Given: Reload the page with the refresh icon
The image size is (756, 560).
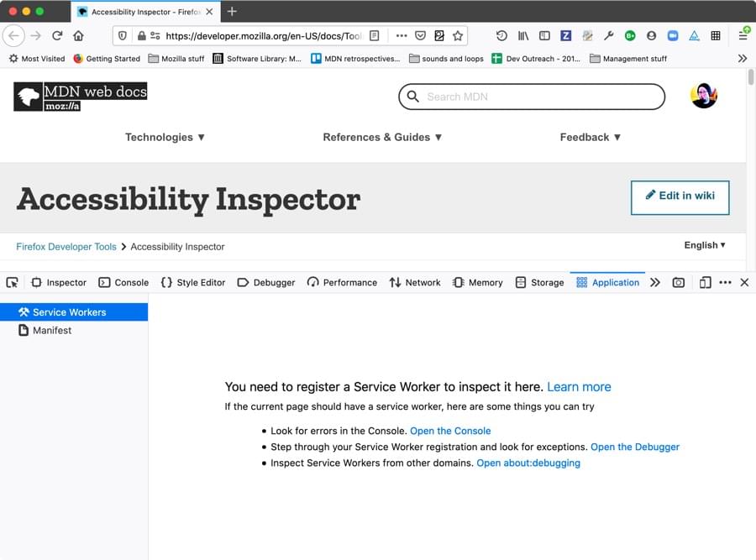Looking at the screenshot, I should [56, 36].
